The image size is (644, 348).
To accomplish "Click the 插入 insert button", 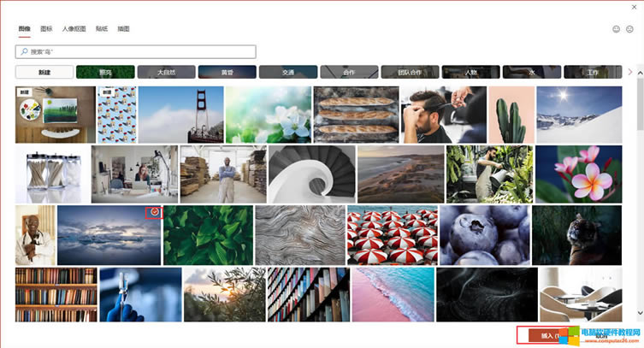I will pos(550,336).
